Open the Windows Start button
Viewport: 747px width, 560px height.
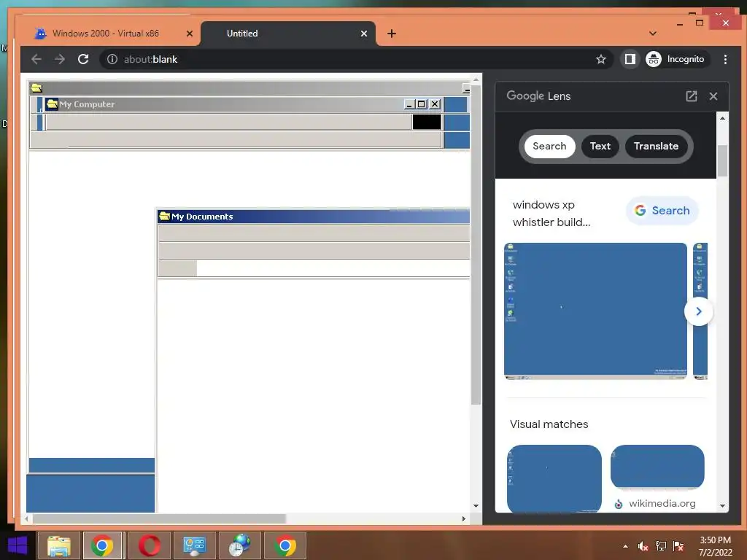[x=18, y=545]
